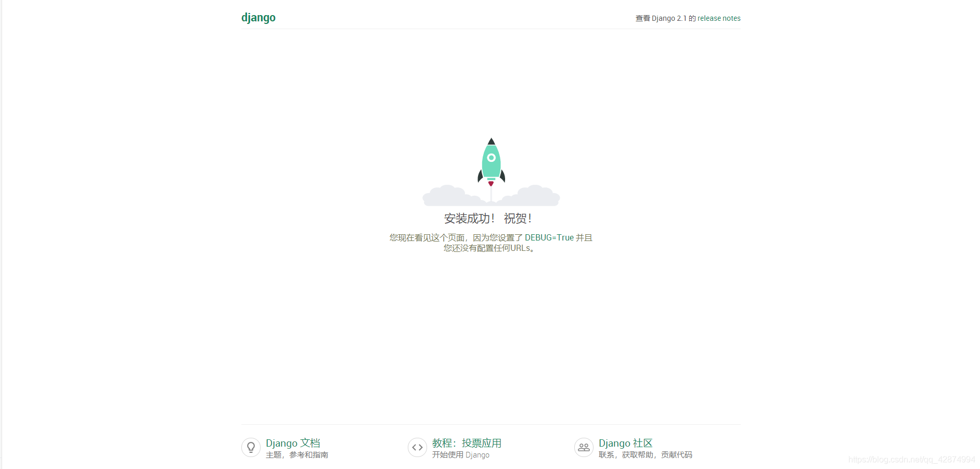Open the Django 社区 community link

625,443
